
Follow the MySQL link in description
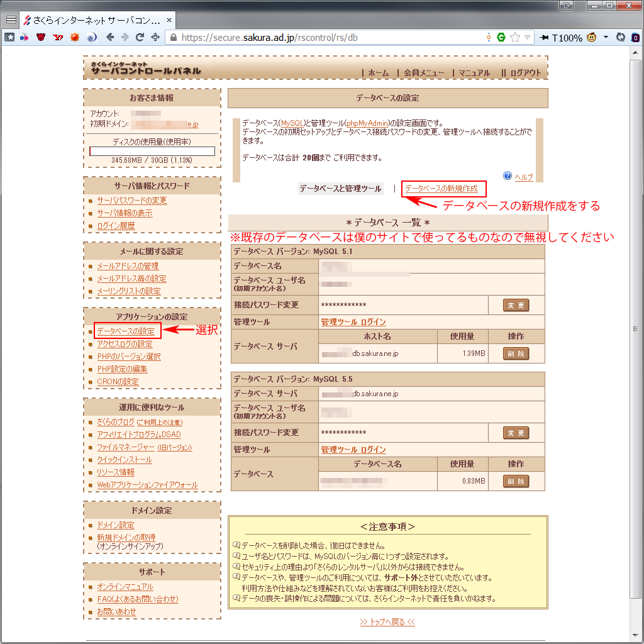(292, 123)
